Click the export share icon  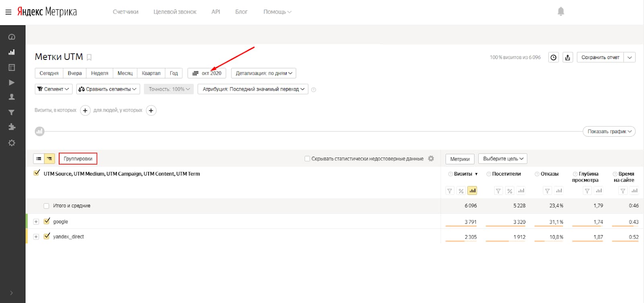click(568, 57)
